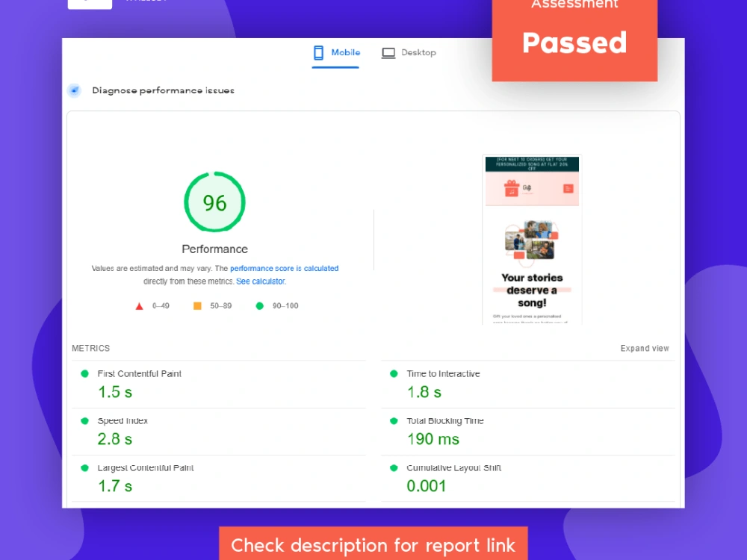Click the green dot beside First Contentful Paint

(x=85, y=374)
